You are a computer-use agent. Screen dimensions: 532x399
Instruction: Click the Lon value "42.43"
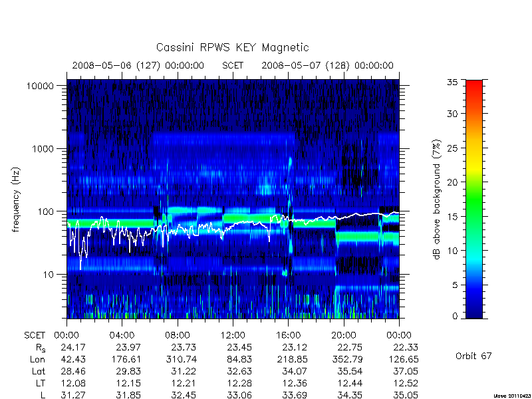coord(73,359)
